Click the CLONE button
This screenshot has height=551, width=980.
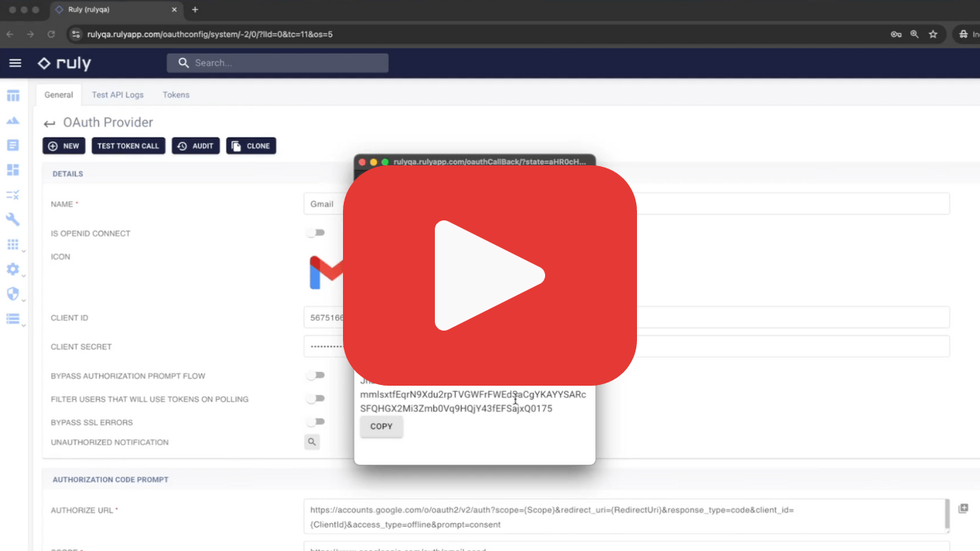251,145
